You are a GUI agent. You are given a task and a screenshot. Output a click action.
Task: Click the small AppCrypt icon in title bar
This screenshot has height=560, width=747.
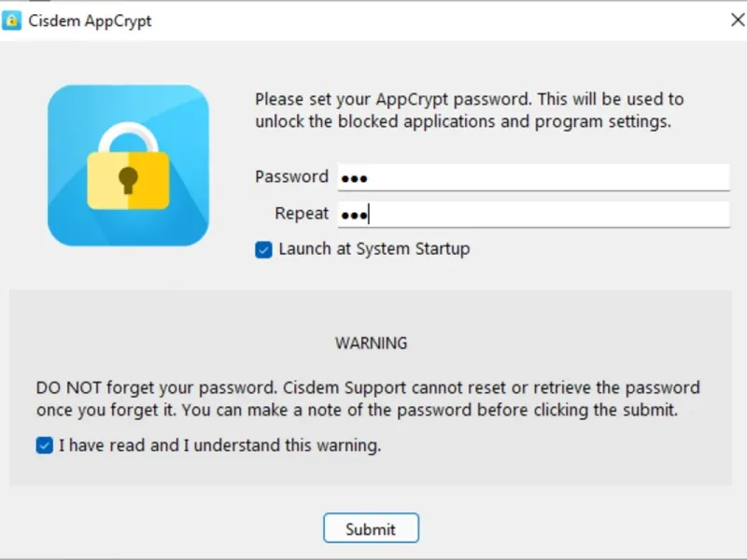tap(11, 21)
